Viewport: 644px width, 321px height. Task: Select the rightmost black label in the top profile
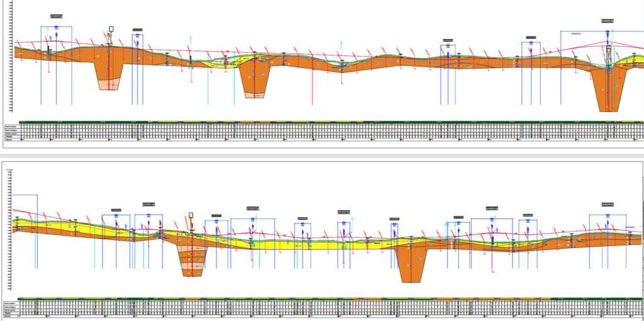click(x=608, y=21)
